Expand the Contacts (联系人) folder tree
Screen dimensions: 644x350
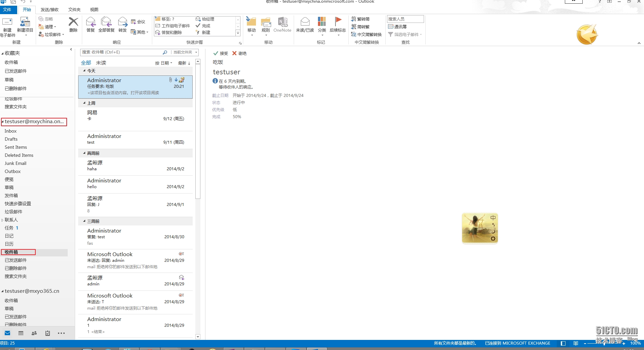pos(2,220)
